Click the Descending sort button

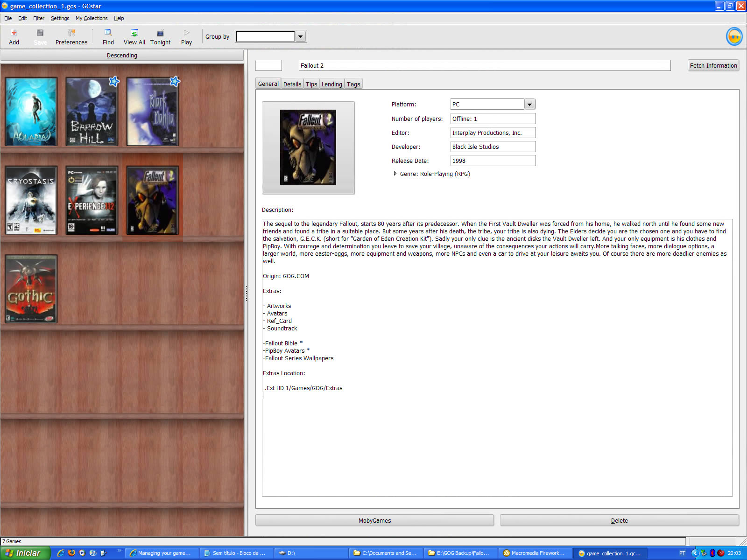click(x=122, y=55)
